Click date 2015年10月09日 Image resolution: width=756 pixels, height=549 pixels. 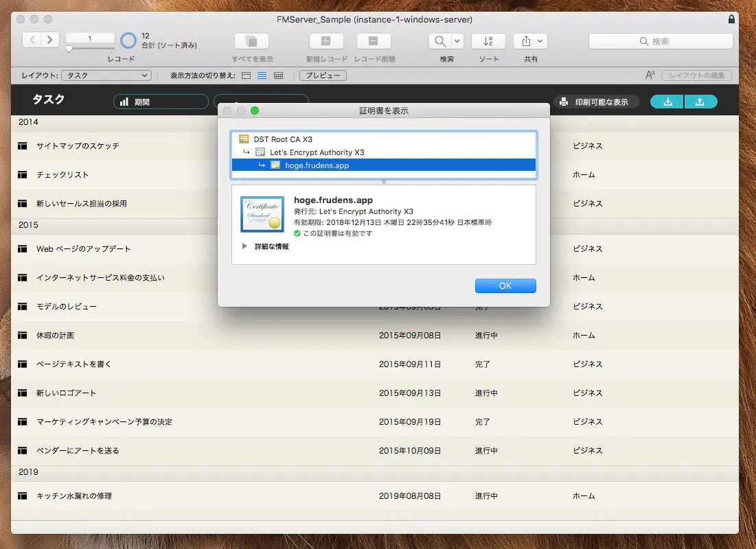click(x=410, y=451)
